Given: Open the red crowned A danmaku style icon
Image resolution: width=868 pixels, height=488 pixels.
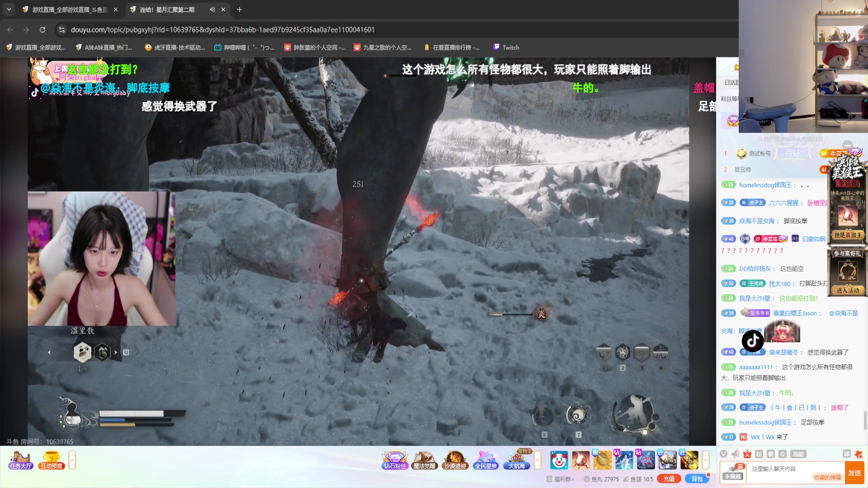Looking at the screenshot, I should (747, 454).
